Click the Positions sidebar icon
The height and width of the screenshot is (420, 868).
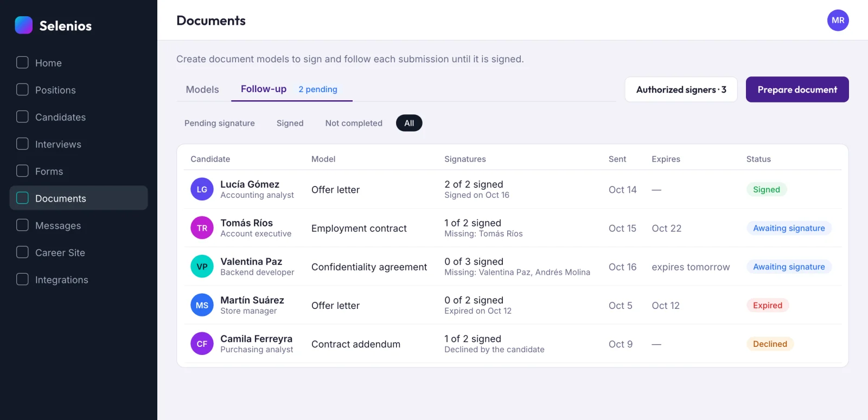22,89
